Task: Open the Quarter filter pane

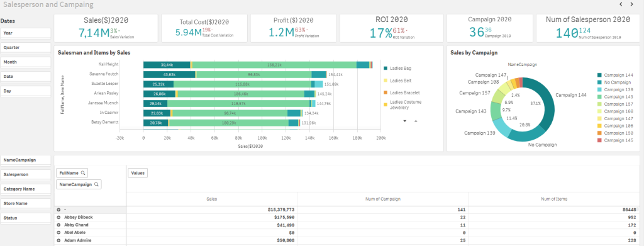Action: click(25, 48)
